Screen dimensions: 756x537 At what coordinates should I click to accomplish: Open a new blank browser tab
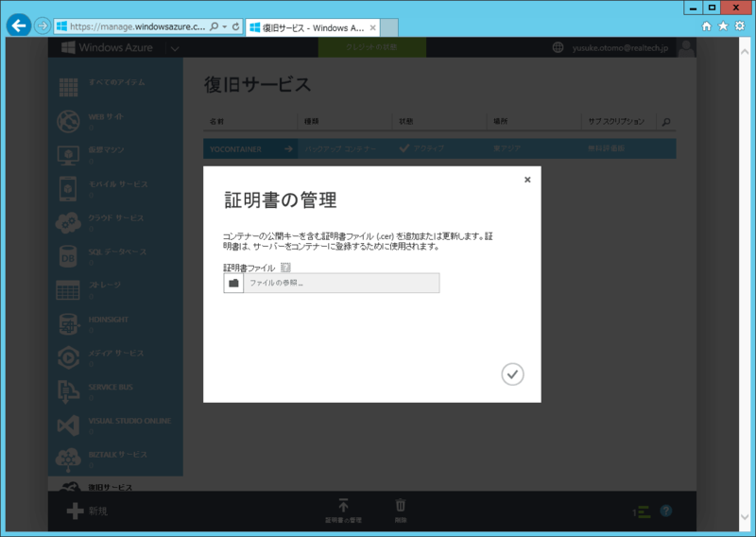click(x=389, y=28)
